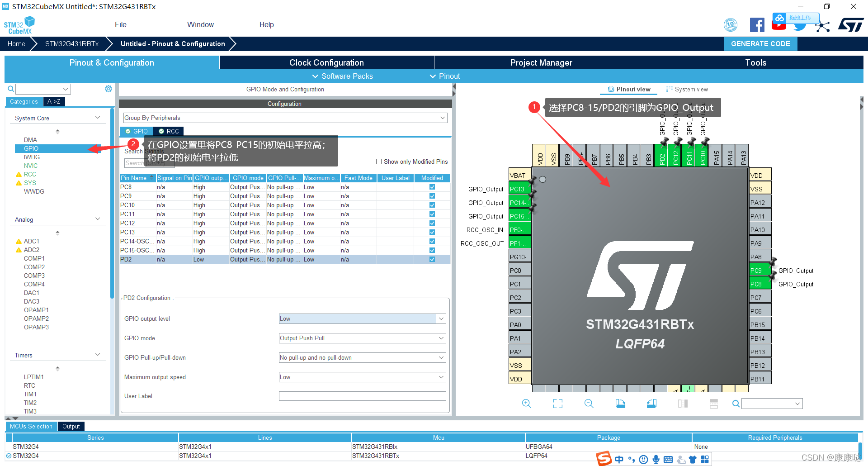The width and height of the screenshot is (868, 466).
Task: Open the categories settings gear
Action: click(x=108, y=89)
